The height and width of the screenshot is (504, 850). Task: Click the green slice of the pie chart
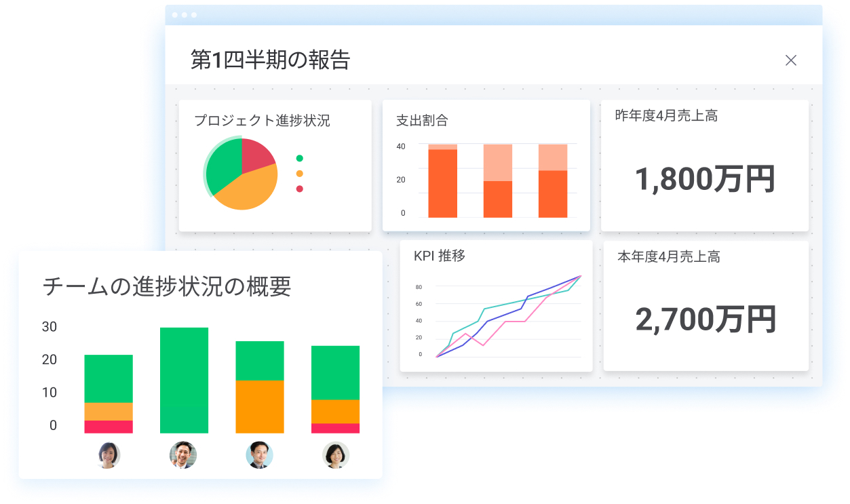[223, 168]
